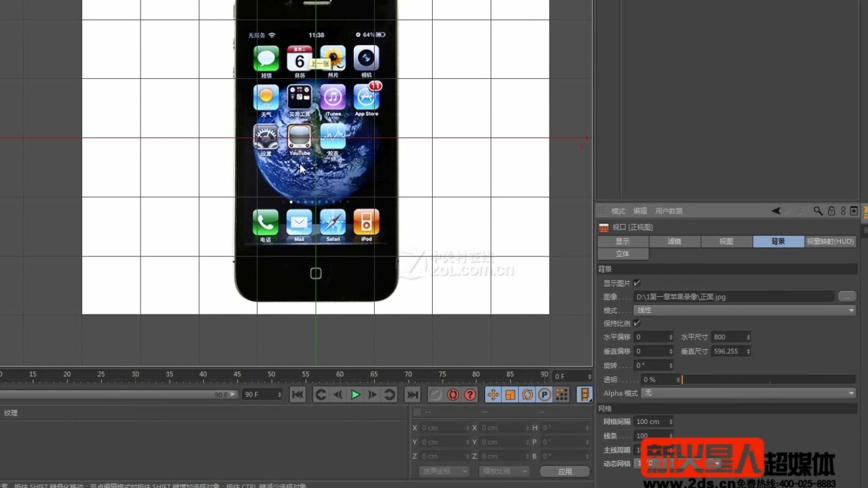Click the rotation H 0° field

566,428
